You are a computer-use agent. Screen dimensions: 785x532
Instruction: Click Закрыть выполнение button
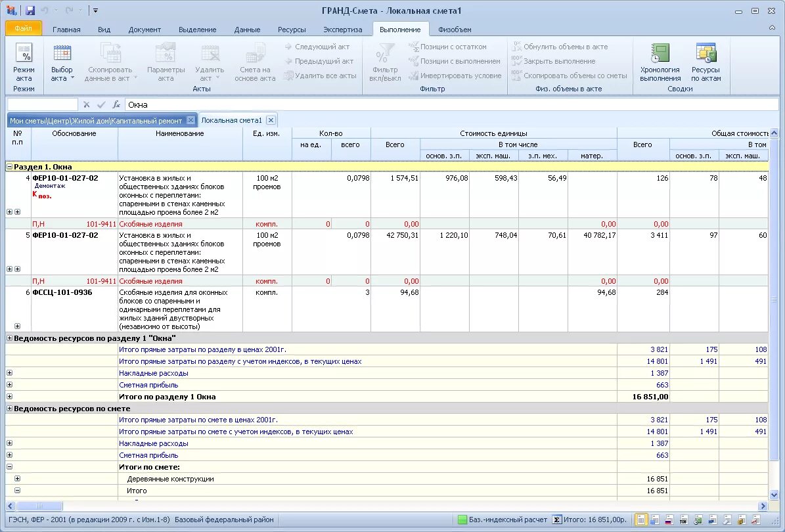[554, 61]
